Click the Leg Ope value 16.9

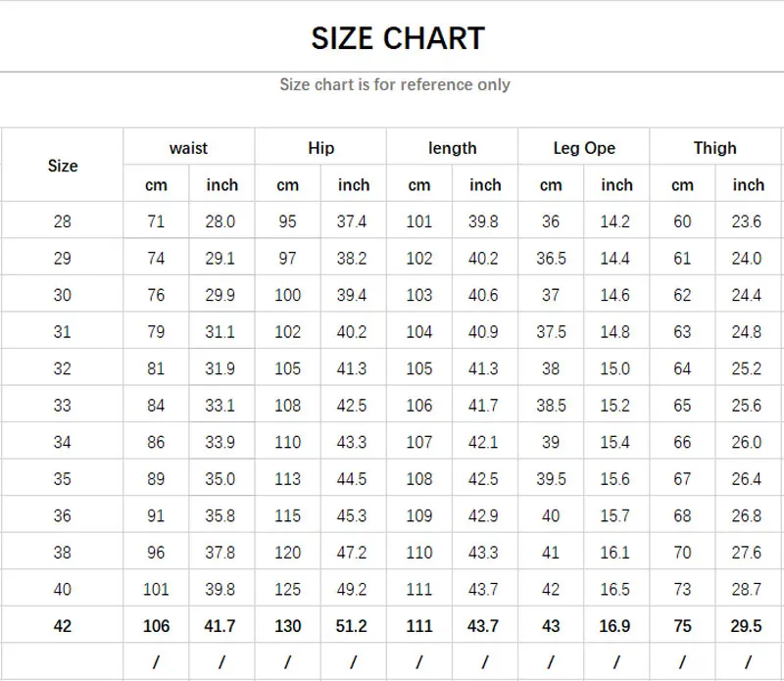click(x=617, y=626)
